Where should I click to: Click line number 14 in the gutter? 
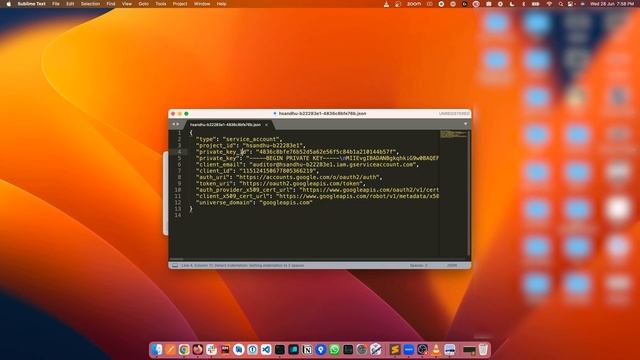tap(178, 215)
